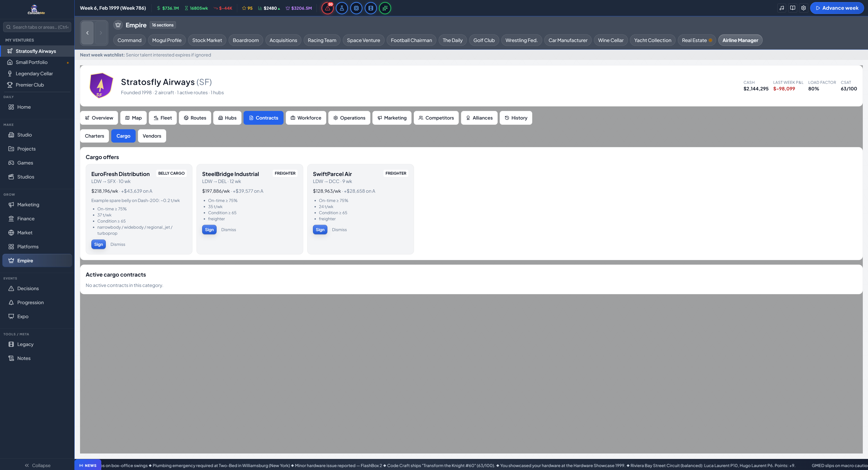868x470 pixels.
Task: Open Small Portfolio venture
Action: click(37, 62)
